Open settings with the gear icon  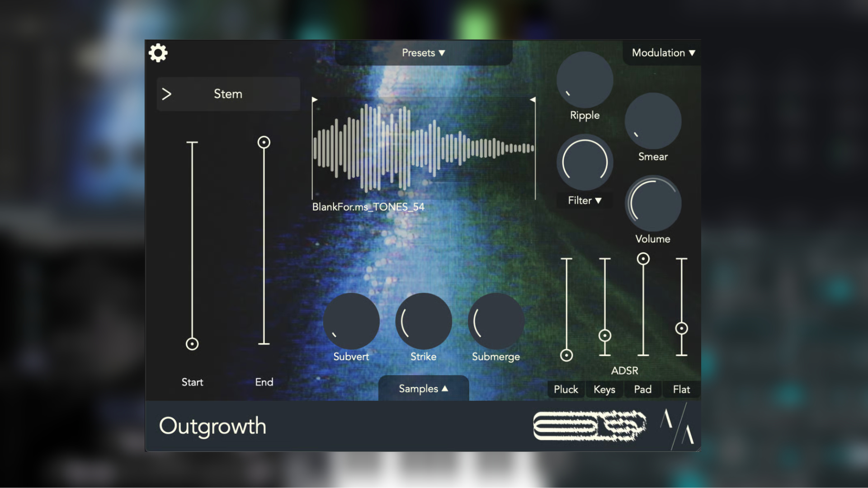point(158,53)
